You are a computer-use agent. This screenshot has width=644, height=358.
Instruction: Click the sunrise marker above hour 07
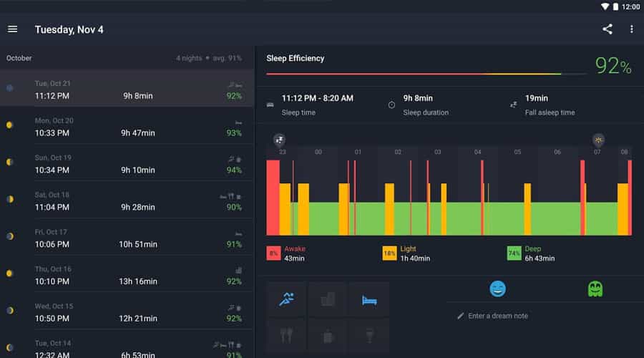[598, 140]
